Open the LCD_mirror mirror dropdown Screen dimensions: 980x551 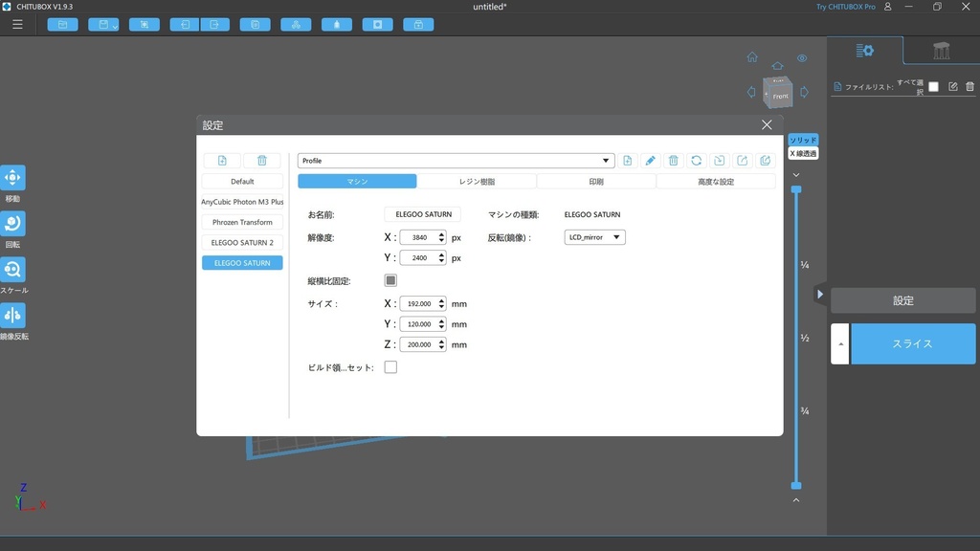coord(594,237)
